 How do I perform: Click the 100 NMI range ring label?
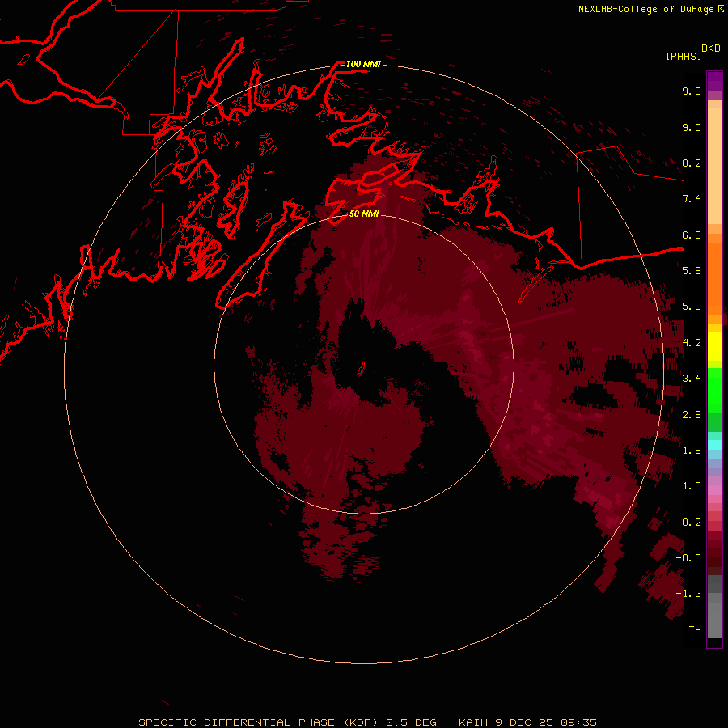pos(363,64)
